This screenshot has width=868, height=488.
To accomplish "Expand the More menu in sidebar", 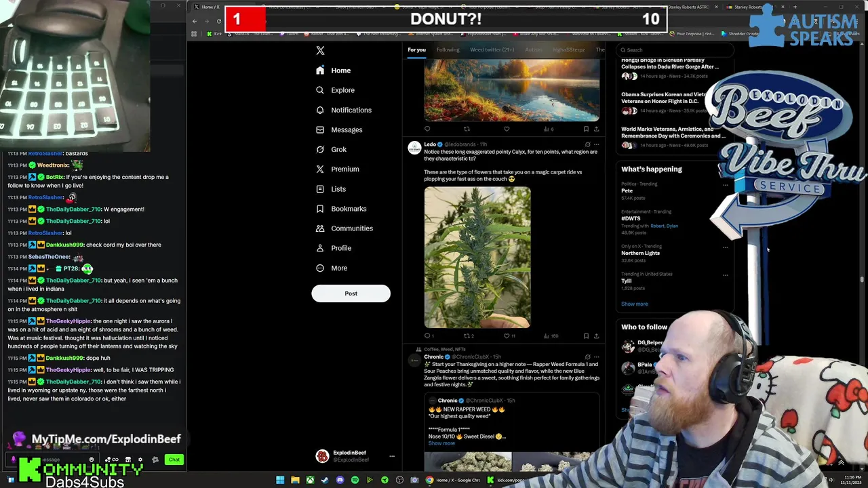I will [x=331, y=268].
